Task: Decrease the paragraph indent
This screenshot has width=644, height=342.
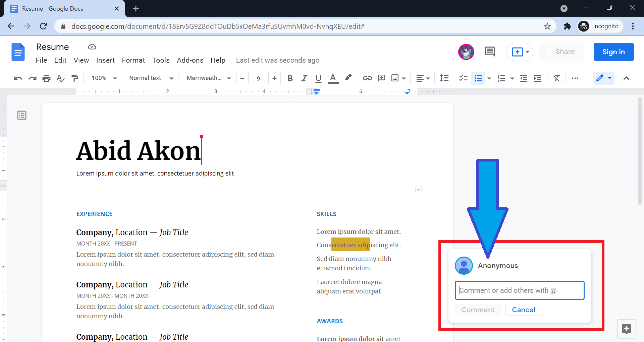Action: tap(524, 78)
